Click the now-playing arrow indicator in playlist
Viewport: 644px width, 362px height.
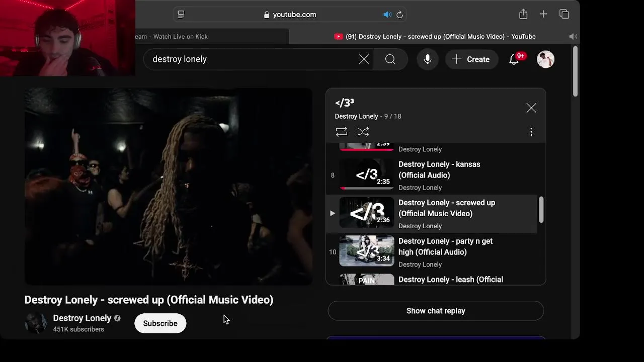pyautogui.click(x=333, y=213)
